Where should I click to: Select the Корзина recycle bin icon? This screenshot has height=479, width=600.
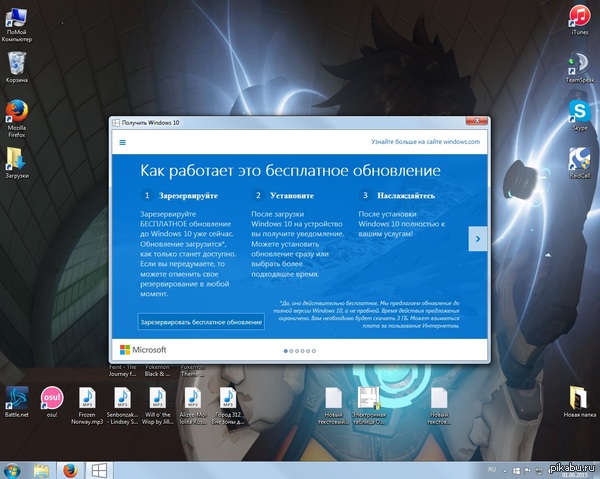tap(16, 67)
